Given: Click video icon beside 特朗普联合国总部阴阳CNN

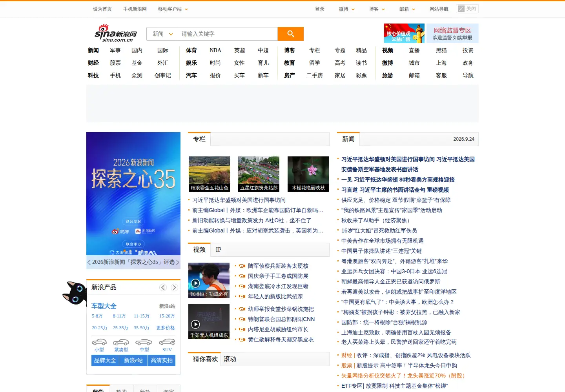Looking at the screenshot, I should [x=242, y=319].
